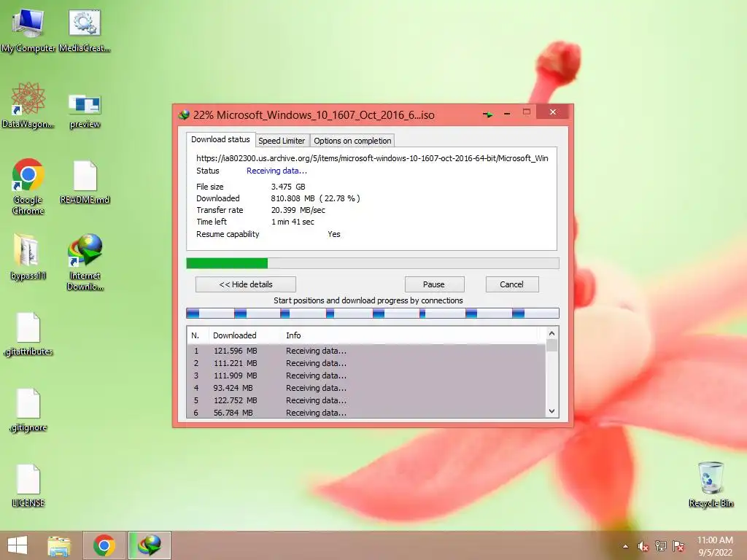Open network tray icon
The image size is (747, 560).
[661, 546]
